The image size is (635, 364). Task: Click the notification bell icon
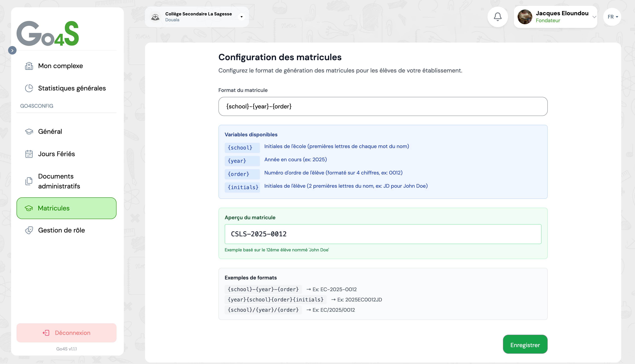pos(497,17)
